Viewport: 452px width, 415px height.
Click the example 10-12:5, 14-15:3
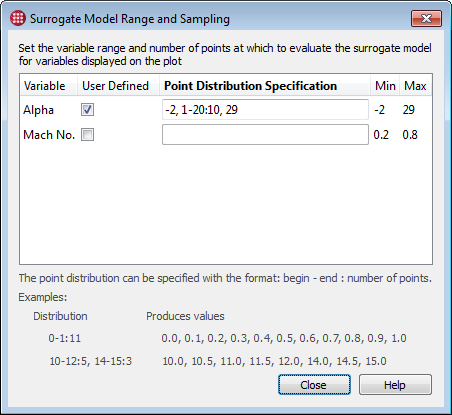coord(91,361)
